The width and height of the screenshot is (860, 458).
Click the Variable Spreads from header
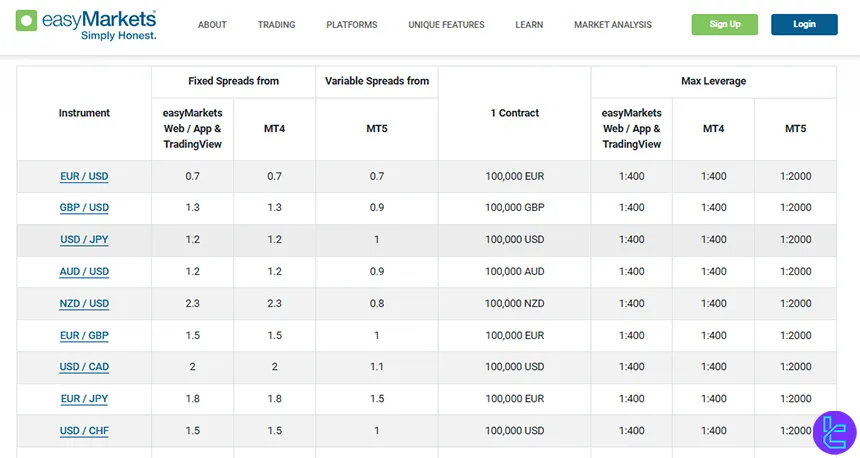pyautogui.click(x=377, y=81)
